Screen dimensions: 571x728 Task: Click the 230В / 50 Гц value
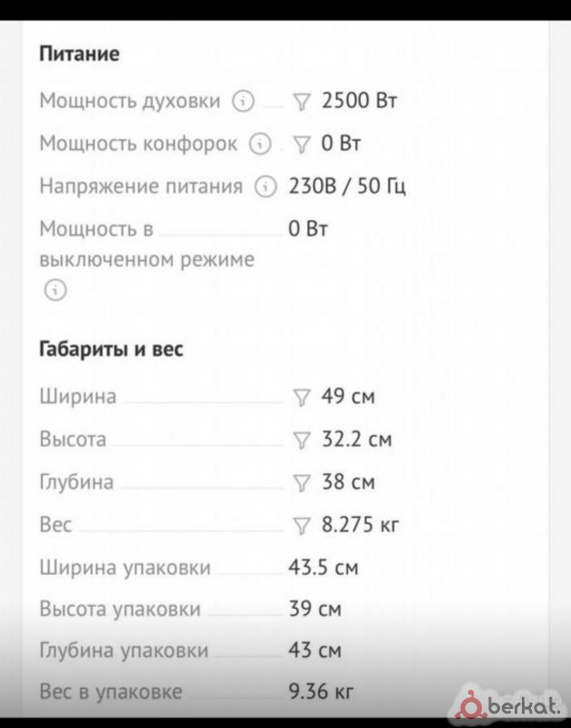pyautogui.click(x=347, y=187)
